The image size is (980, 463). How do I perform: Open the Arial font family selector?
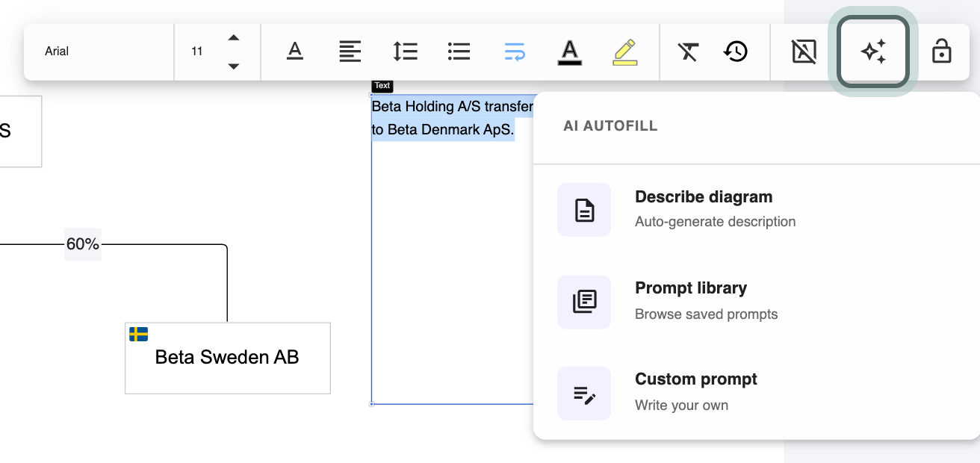(x=99, y=52)
